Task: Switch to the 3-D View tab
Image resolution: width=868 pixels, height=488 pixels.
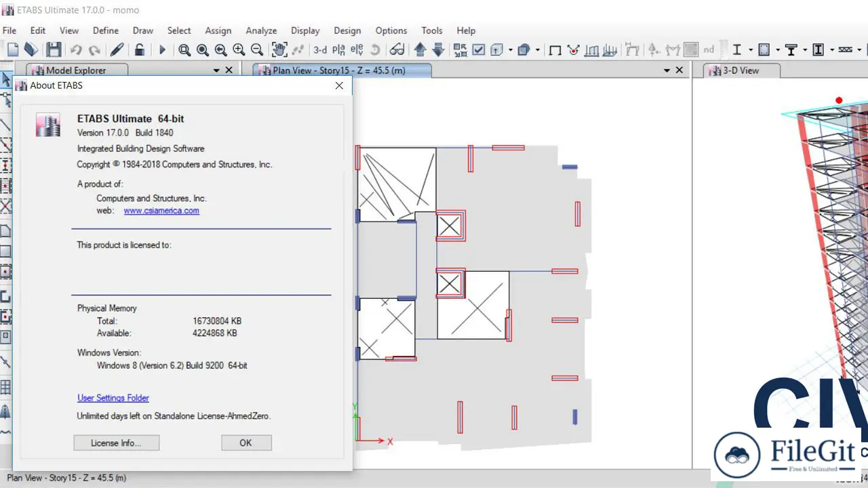Action: point(741,70)
